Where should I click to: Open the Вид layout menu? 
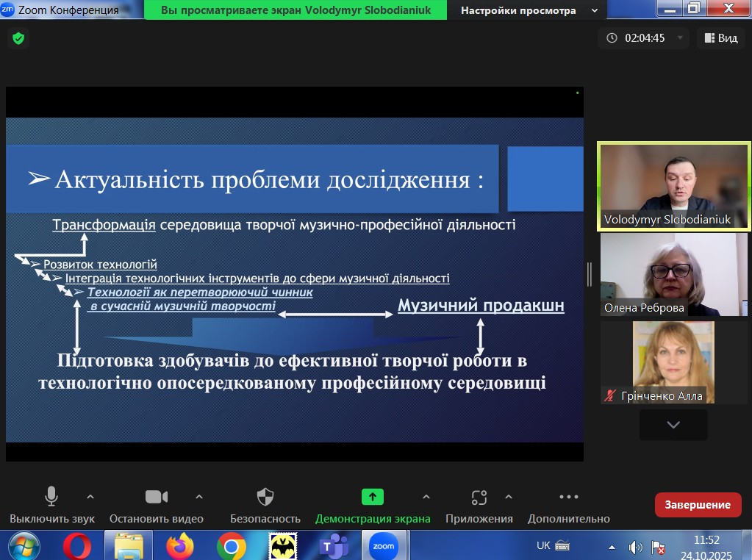tap(720, 38)
